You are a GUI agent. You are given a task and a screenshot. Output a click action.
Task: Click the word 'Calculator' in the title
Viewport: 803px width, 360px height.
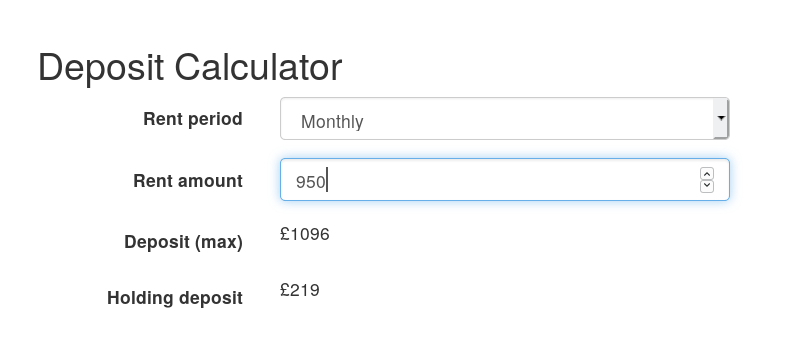(258, 67)
